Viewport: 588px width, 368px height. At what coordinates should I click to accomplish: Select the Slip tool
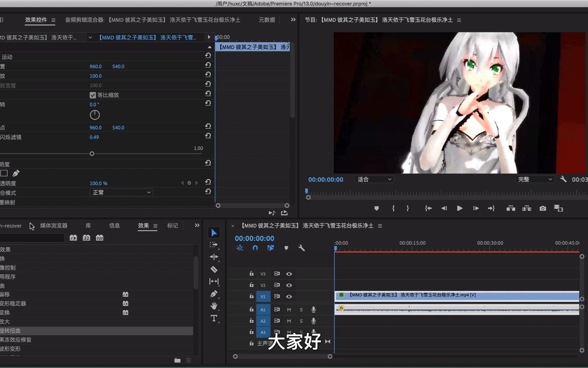tap(214, 281)
